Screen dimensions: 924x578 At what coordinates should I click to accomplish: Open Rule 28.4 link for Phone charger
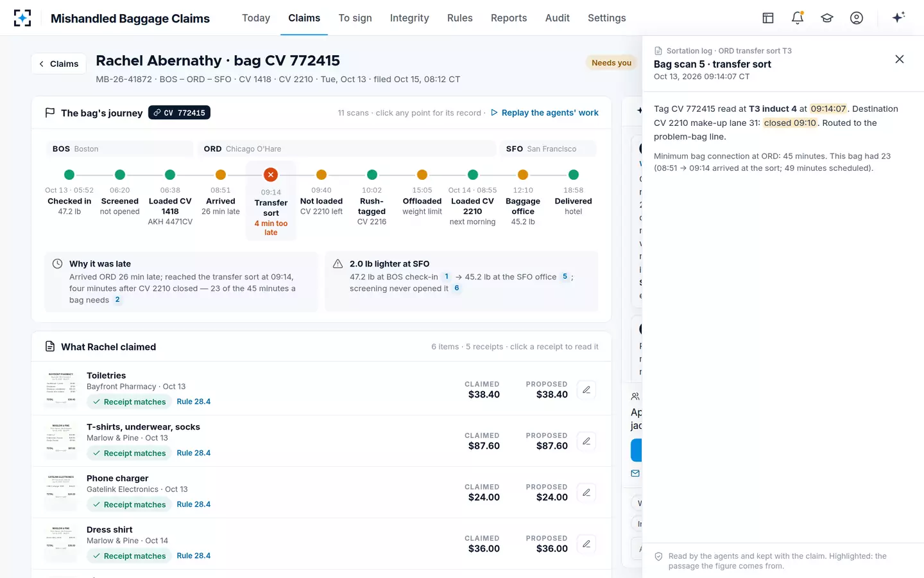pos(194,504)
